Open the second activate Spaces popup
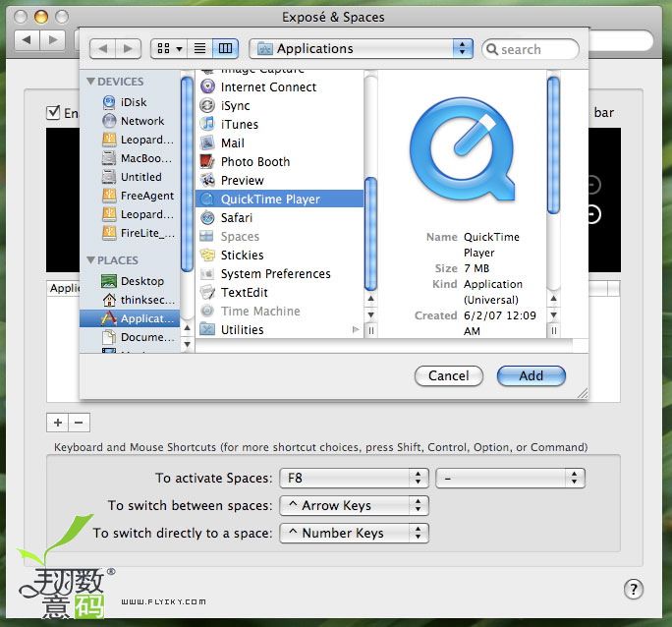672x627 pixels. pyautogui.click(x=510, y=478)
